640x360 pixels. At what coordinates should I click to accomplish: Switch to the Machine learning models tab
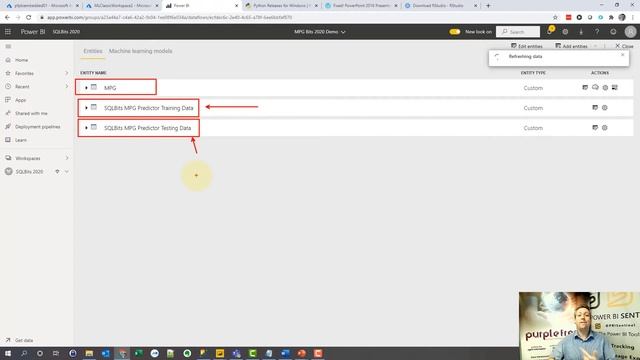pyautogui.click(x=140, y=51)
